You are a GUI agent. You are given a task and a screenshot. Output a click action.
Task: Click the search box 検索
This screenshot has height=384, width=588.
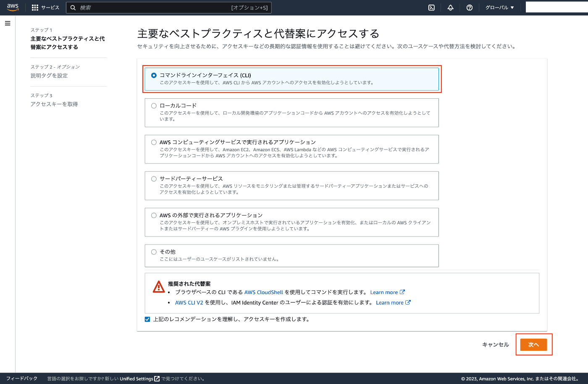pos(168,8)
